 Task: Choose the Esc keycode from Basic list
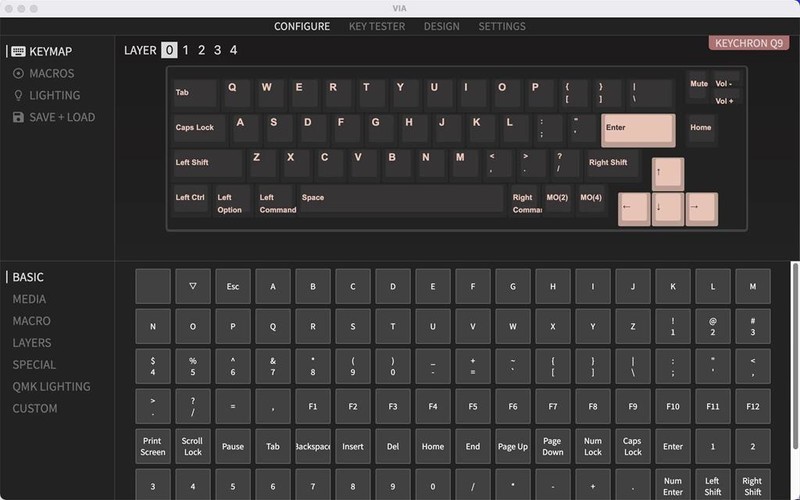233,286
